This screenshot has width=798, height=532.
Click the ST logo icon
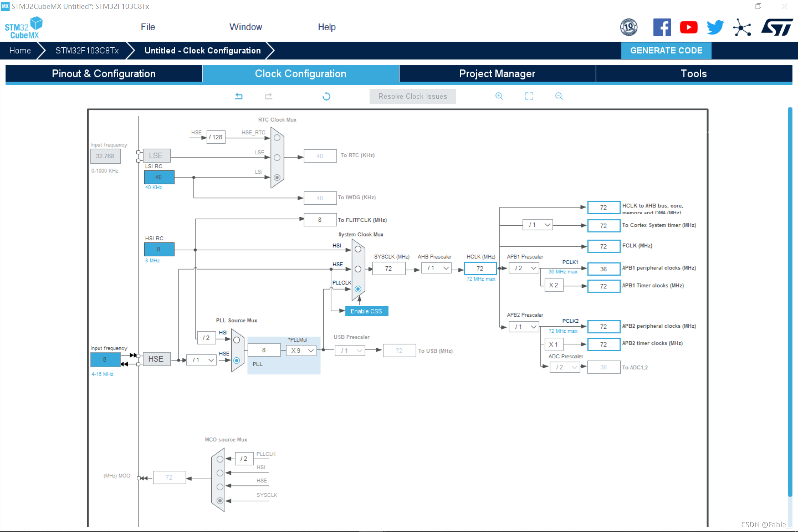(x=777, y=27)
